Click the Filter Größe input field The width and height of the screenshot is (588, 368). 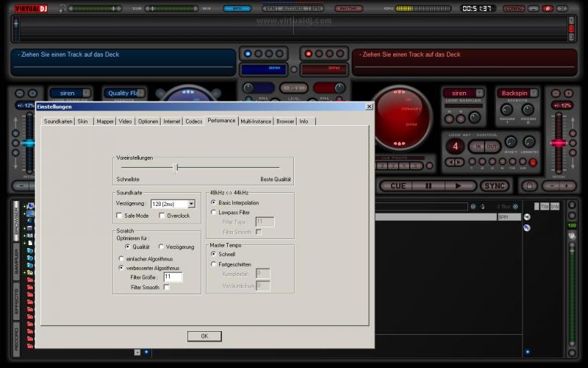pyautogui.click(x=173, y=277)
